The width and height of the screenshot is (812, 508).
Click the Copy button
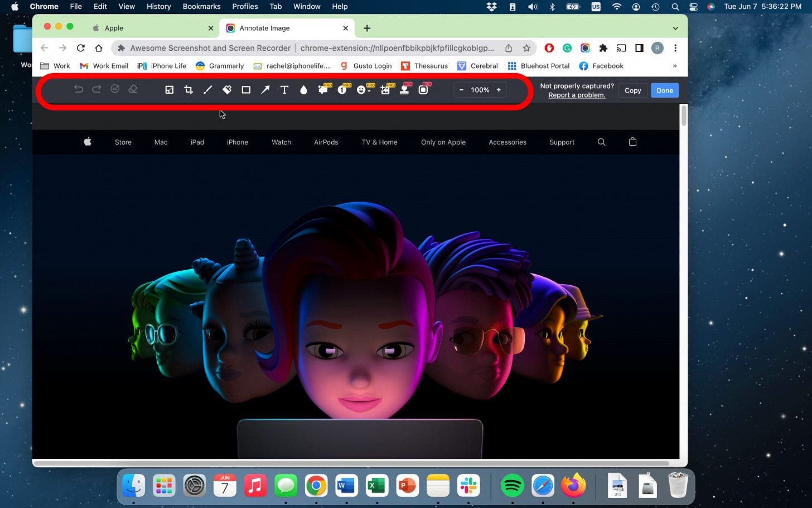coord(632,90)
